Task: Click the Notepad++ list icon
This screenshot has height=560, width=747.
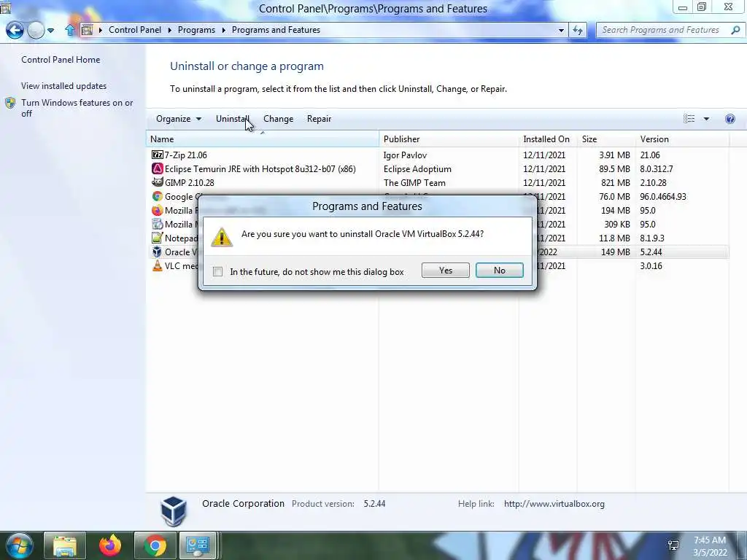Action: point(158,238)
